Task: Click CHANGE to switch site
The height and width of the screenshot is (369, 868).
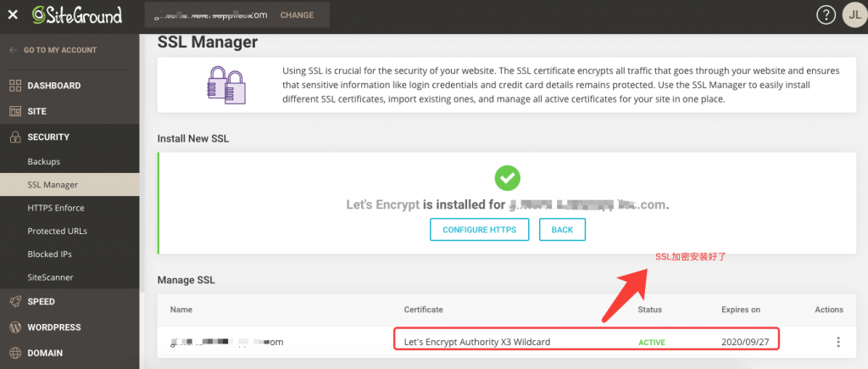Action: pos(297,15)
